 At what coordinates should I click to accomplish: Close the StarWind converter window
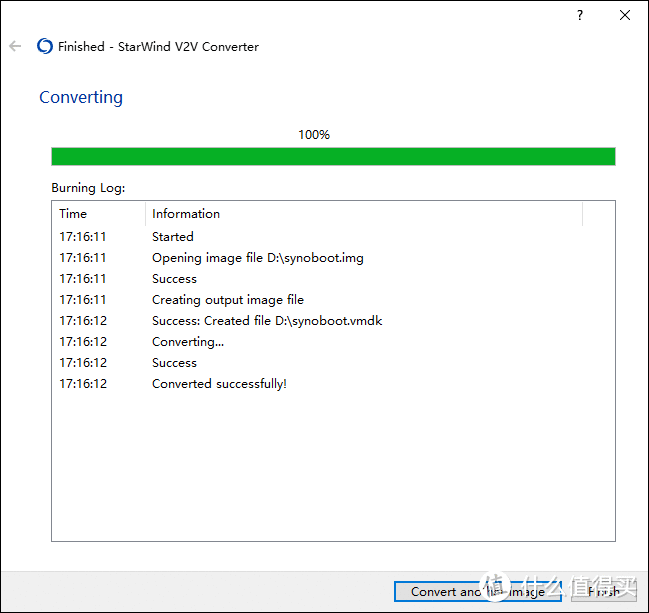pyautogui.click(x=625, y=15)
